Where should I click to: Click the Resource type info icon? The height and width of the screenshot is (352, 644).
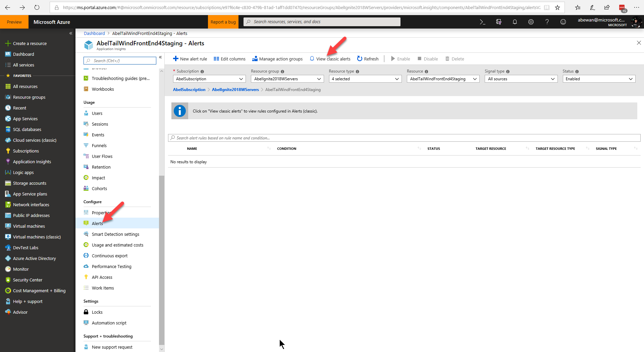tap(358, 72)
